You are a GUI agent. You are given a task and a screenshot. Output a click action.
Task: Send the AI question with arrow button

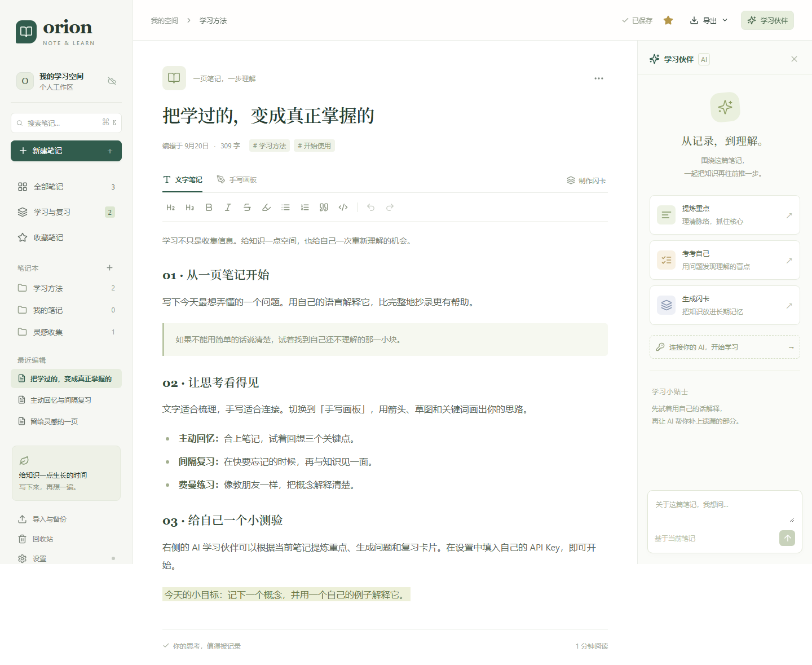point(787,538)
